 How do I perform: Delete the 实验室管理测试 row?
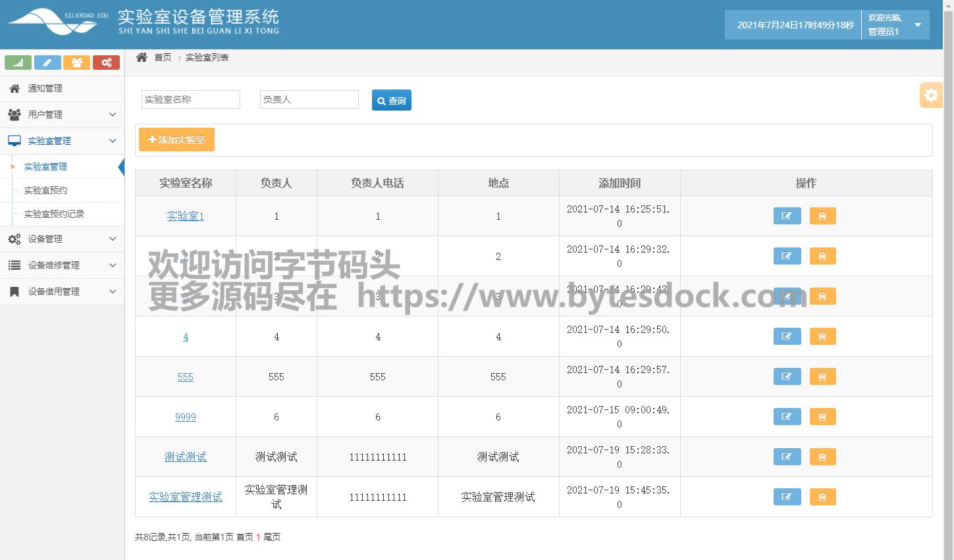[822, 497]
